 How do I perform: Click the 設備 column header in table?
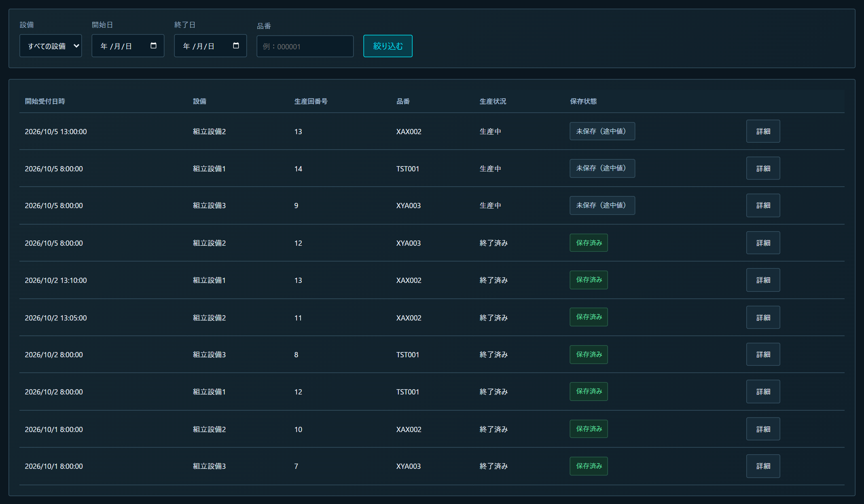point(199,101)
